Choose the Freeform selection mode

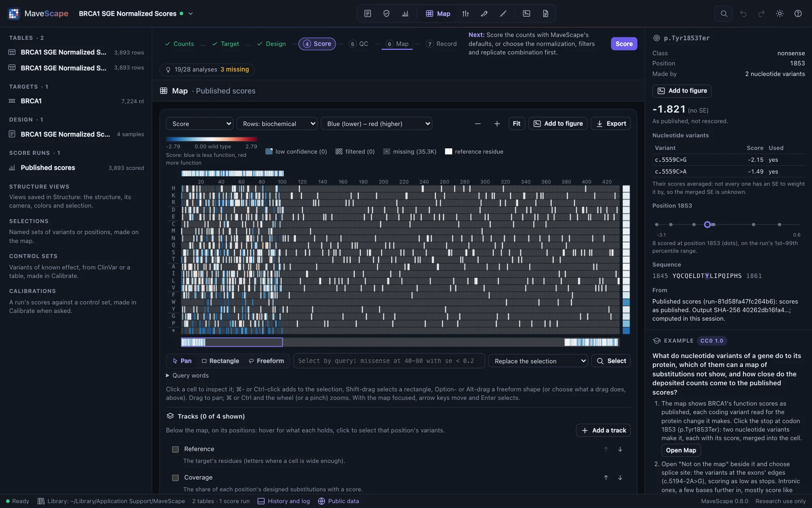point(266,361)
